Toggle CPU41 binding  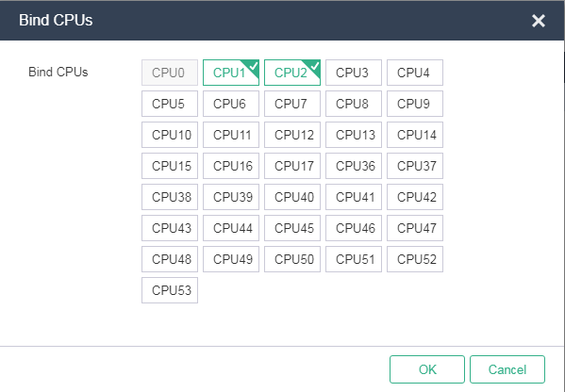click(x=354, y=197)
